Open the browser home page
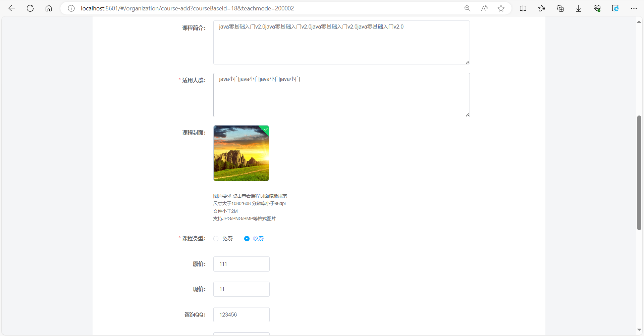 click(x=49, y=8)
